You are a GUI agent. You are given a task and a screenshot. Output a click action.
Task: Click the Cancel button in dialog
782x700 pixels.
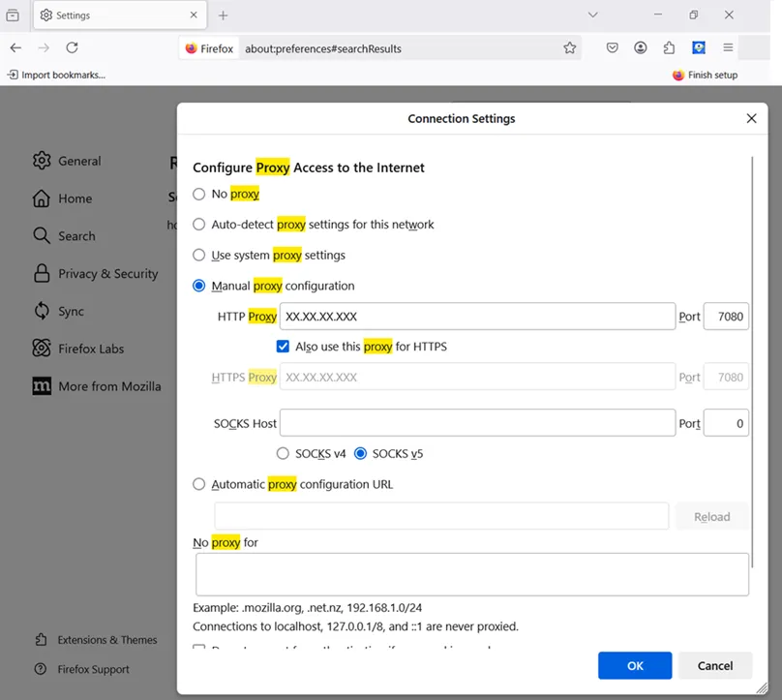[x=715, y=665]
